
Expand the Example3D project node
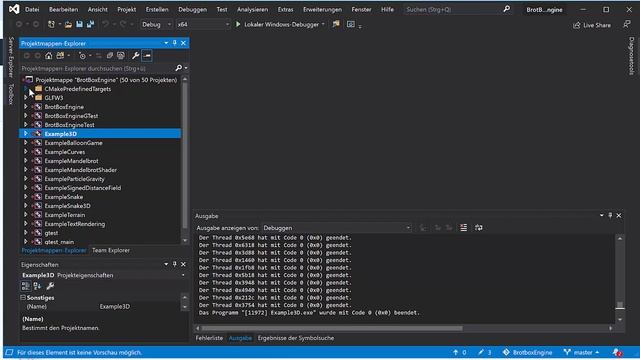tap(26, 133)
